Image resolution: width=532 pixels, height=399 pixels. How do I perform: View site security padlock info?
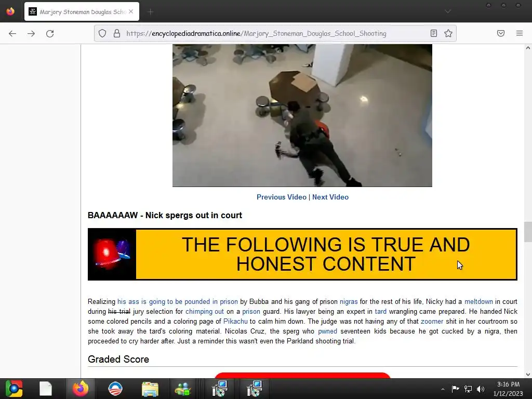click(x=117, y=33)
